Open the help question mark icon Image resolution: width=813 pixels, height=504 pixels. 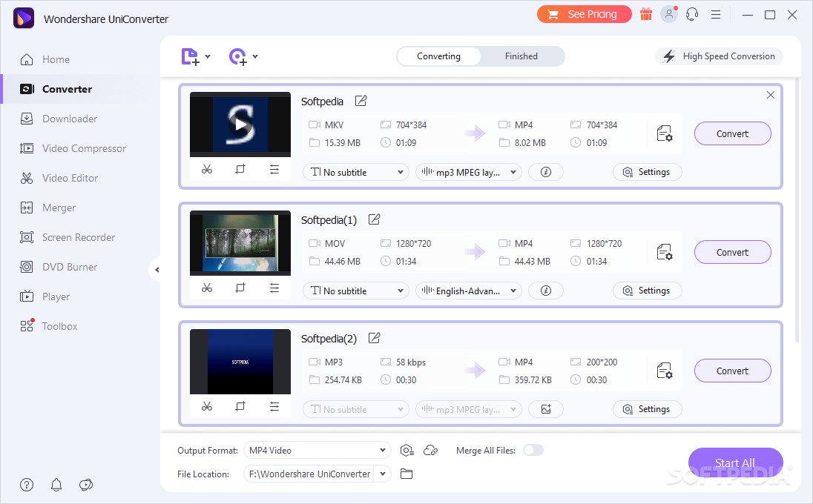point(27,485)
